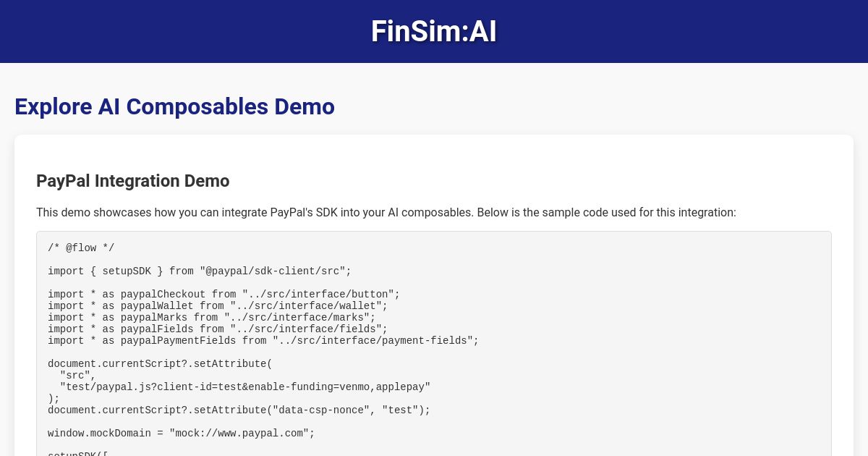Click the window.mockDomain assignment line
868x456 pixels.
[x=182, y=434]
